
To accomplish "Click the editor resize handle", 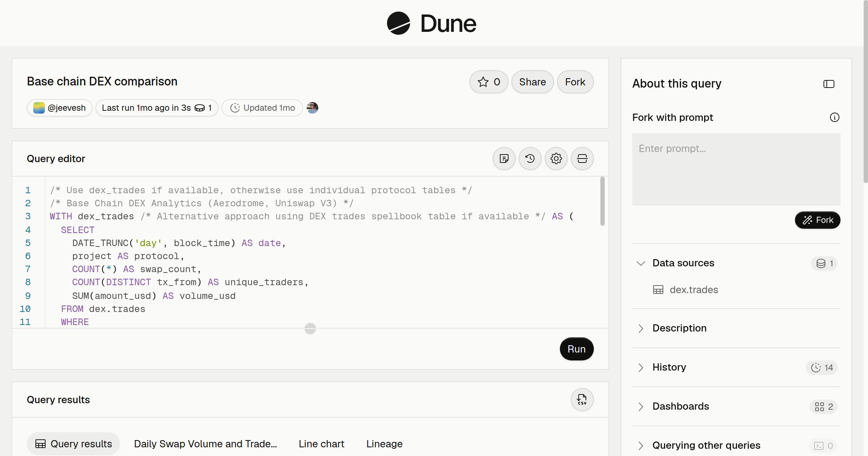I will click(310, 329).
